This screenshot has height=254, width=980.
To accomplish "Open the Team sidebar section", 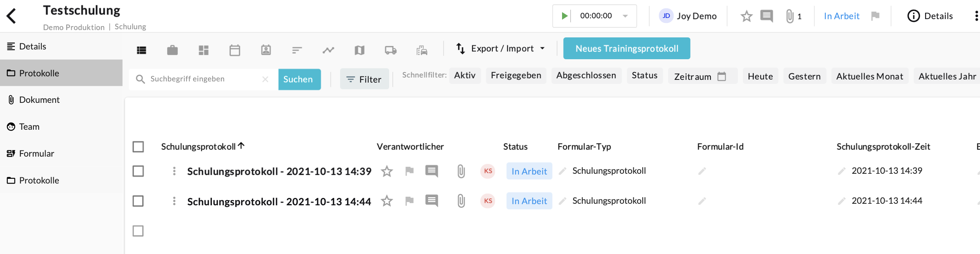I will pos(29,127).
